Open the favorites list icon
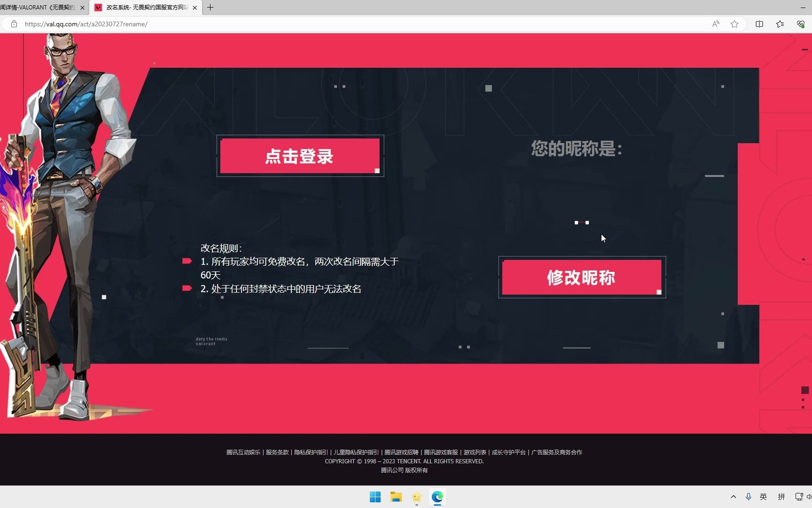Image resolution: width=812 pixels, height=508 pixels. [780, 24]
